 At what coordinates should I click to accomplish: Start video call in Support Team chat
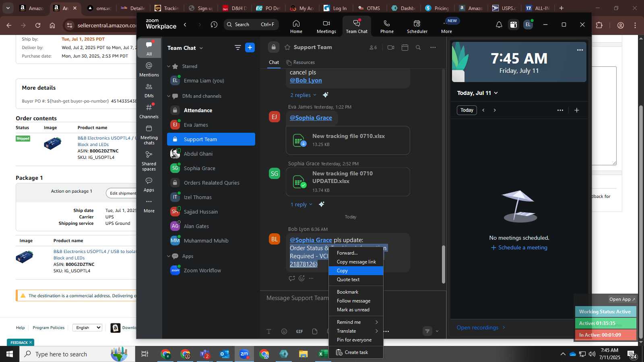[391, 47]
